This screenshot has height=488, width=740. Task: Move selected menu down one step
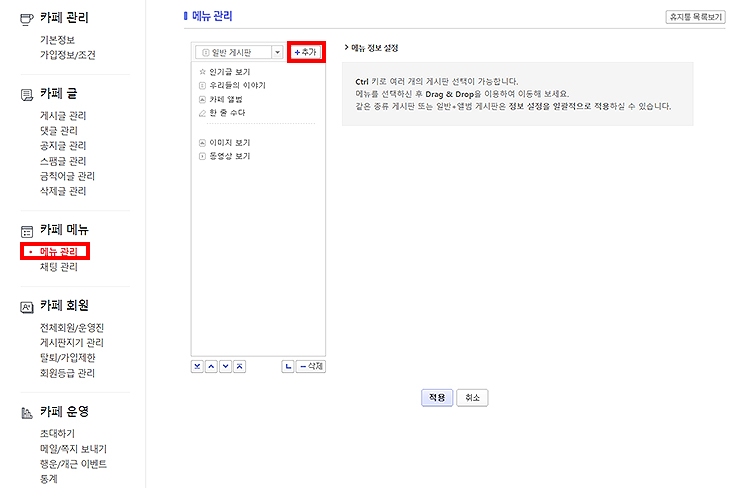coord(226,366)
